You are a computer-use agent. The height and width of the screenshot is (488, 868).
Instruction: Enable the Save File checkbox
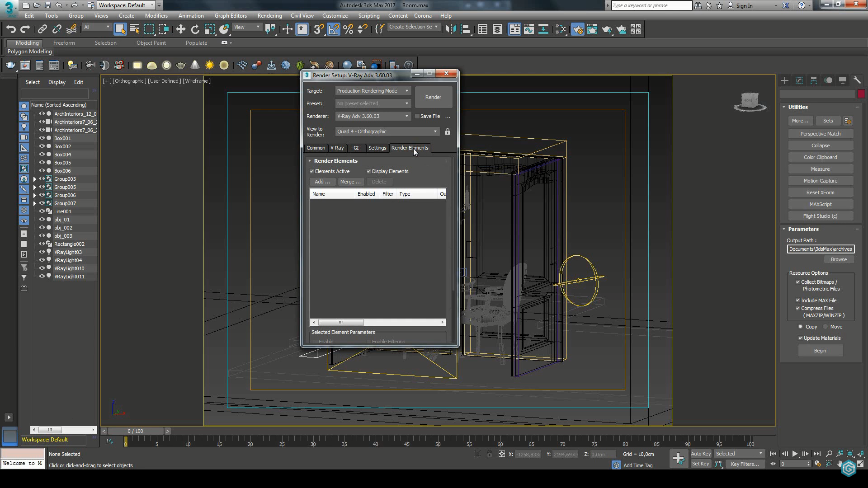point(417,117)
